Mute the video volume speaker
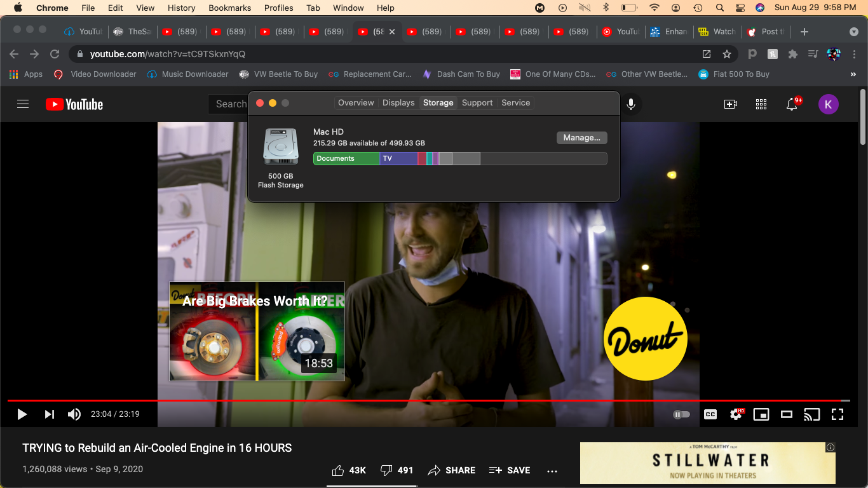The height and width of the screenshot is (488, 868). click(74, 414)
